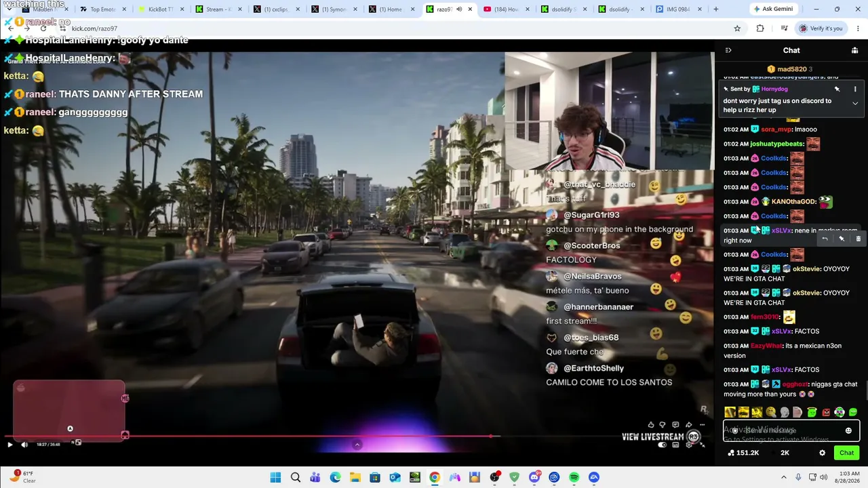This screenshot has height=488, width=868.
Task: Send message with green Chat button
Action: [x=846, y=453]
